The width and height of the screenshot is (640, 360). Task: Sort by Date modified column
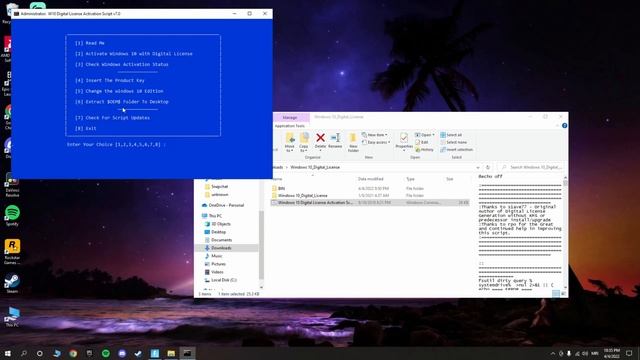[371, 179]
